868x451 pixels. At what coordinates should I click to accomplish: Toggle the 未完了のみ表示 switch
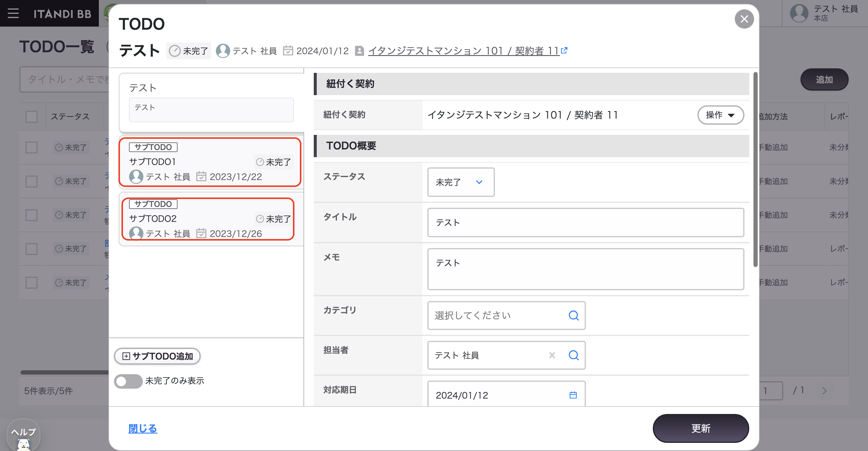tap(128, 381)
